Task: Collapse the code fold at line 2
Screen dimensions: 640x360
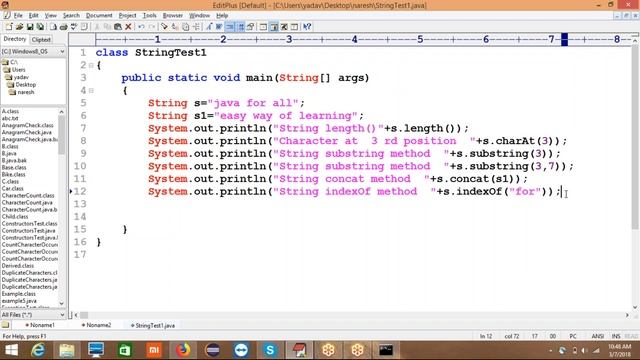Action: coord(91,65)
